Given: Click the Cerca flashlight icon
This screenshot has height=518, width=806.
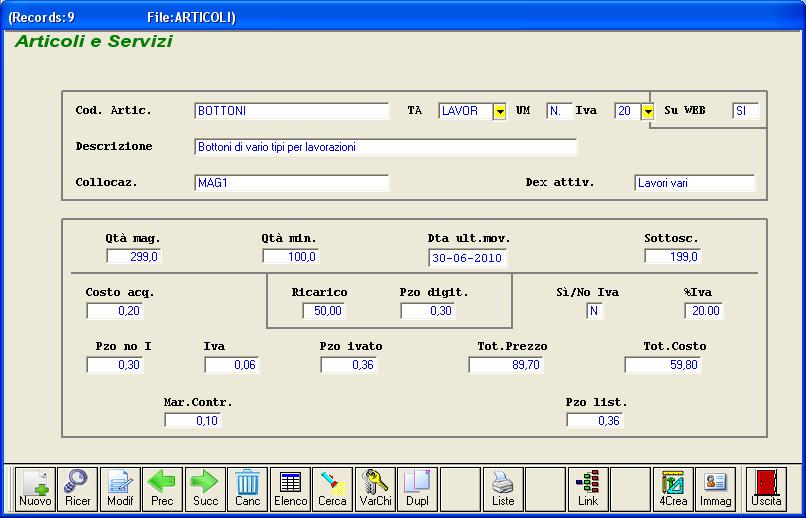Looking at the screenshot, I should click(x=333, y=489).
